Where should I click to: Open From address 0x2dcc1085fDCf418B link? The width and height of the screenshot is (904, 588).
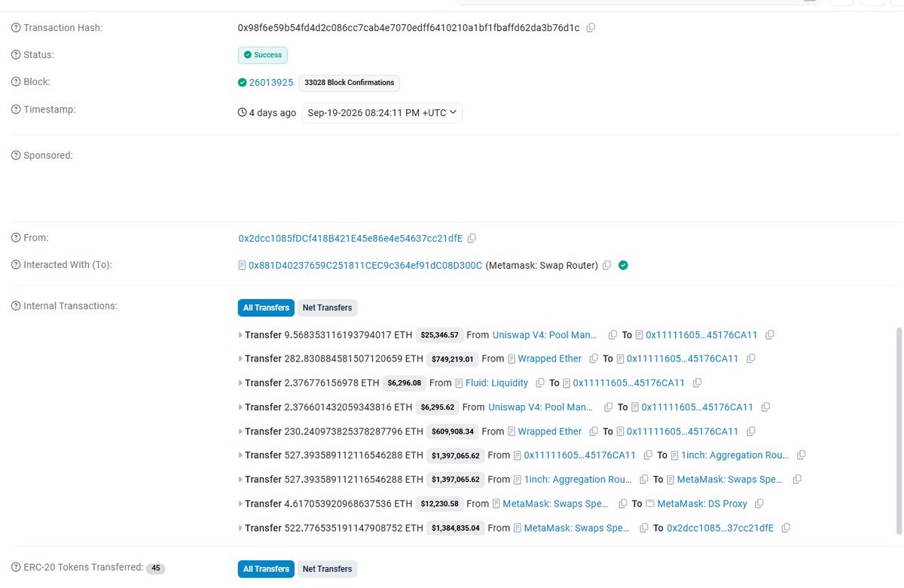[350, 238]
